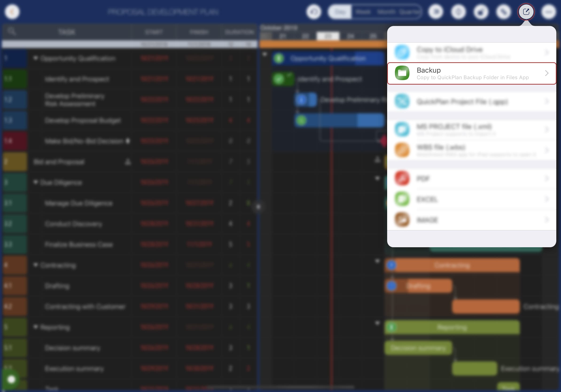The image size is (561, 392).
Task: Open the more options ellipsis icon
Action: coord(549,12)
